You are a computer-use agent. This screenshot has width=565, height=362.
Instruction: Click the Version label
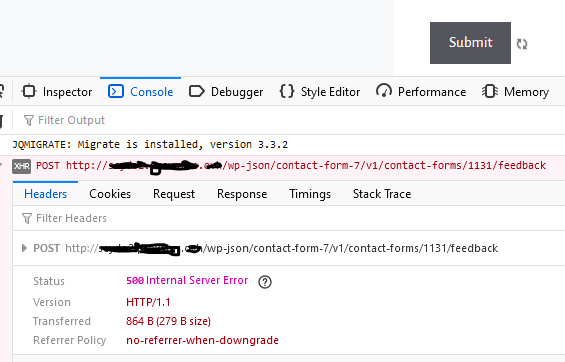tap(52, 302)
